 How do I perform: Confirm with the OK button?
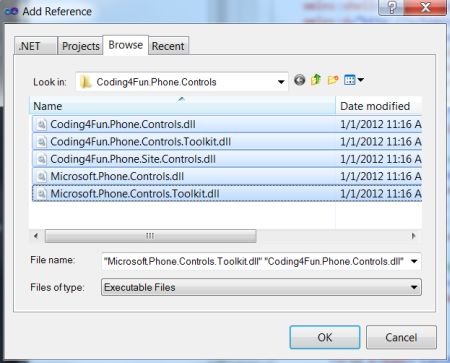[x=325, y=337]
